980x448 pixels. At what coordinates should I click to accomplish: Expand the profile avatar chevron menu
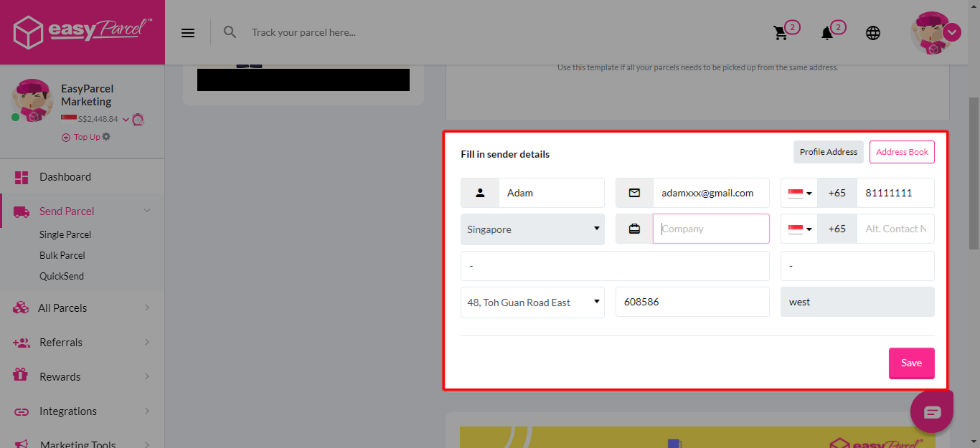[952, 32]
